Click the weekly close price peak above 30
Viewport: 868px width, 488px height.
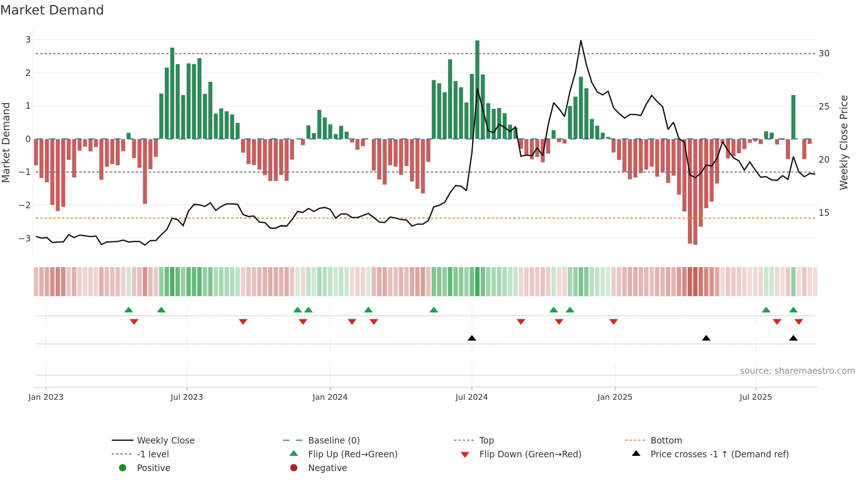coord(581,41)
